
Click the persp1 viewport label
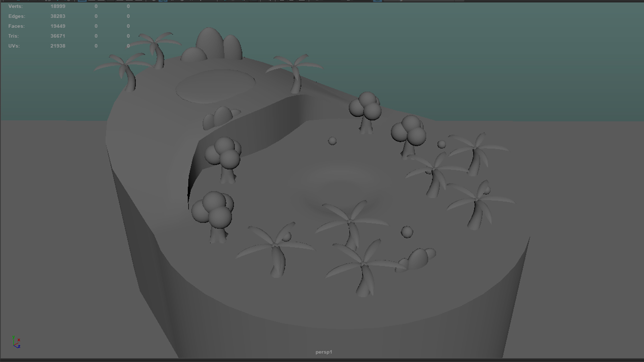coord(323,352)
